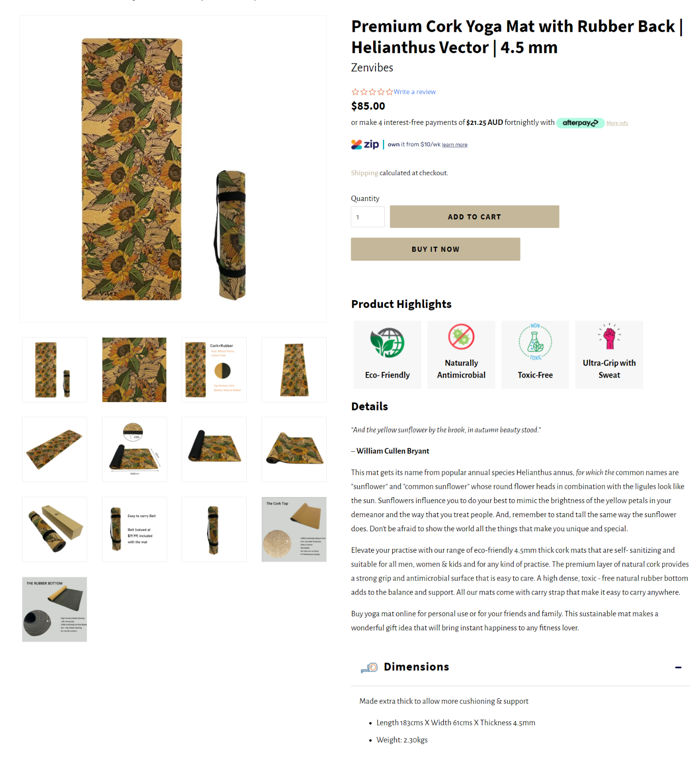700x767 pixels.
Task: View the sunflower pattern close-up thumbnail
Action: (134, 370)
